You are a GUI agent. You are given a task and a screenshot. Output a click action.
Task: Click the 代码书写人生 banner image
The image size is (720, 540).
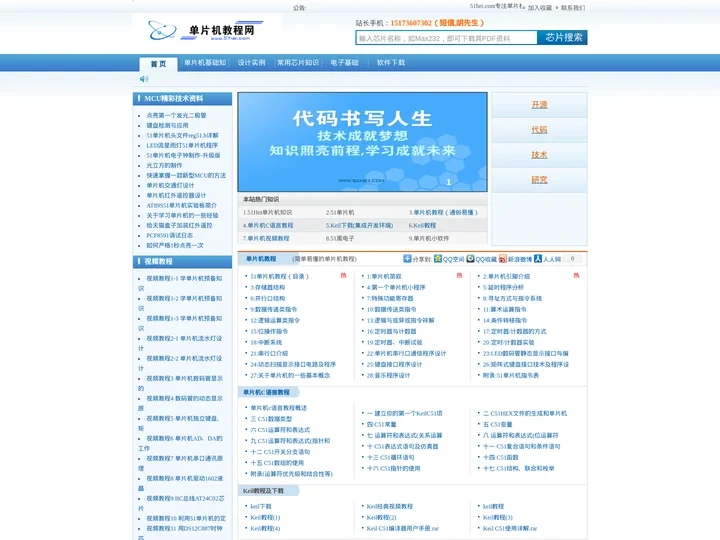coord(362,142)
